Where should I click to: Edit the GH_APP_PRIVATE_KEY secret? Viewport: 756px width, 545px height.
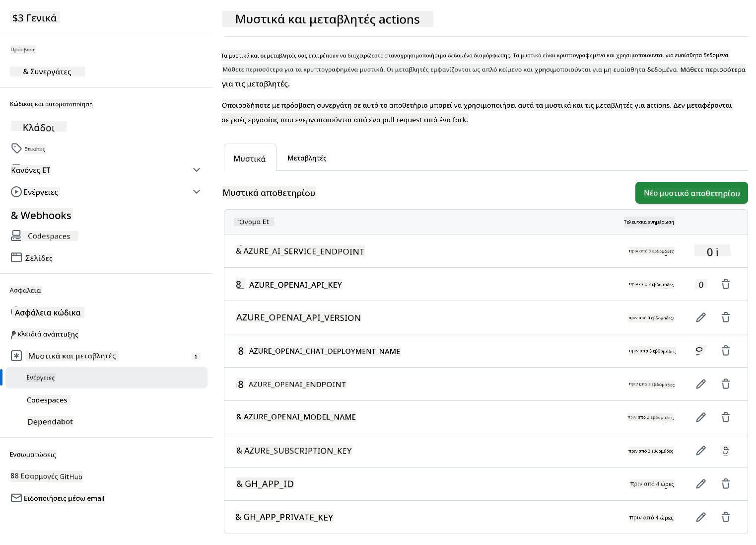(x=701, y=517)
